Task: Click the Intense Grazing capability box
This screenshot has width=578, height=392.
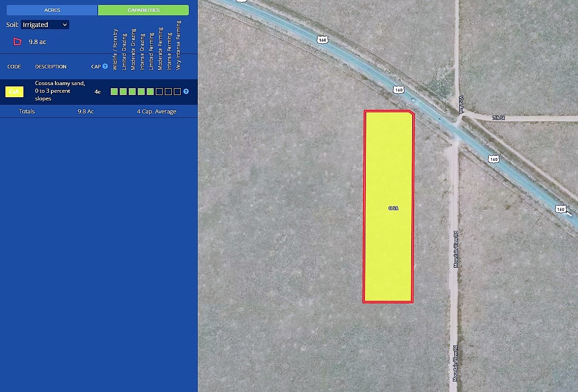Action: 141,92
